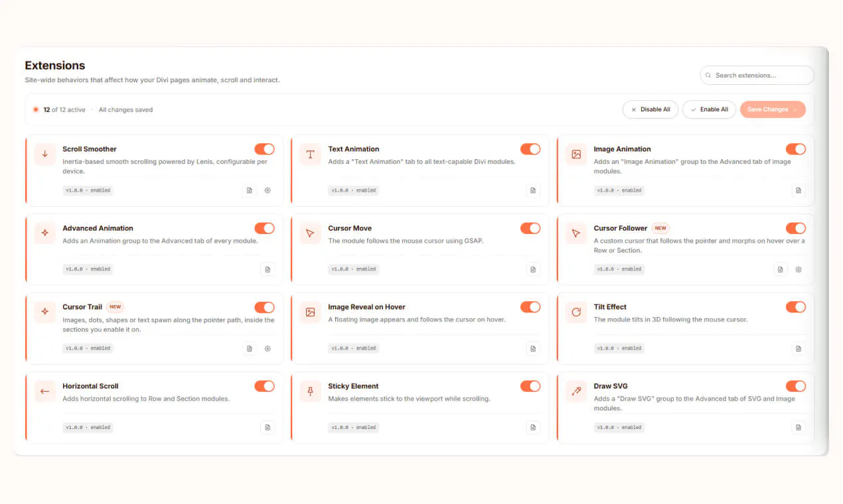Open Sticky Element documentation icon
This screenshot has width=843, height=504.
tap(533, 427)
